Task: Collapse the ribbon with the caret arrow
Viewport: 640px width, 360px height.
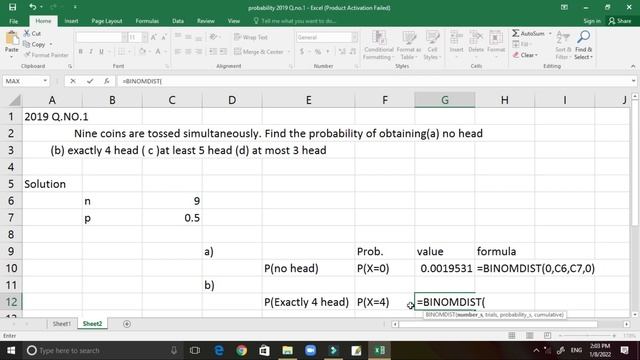Action: 633,66
